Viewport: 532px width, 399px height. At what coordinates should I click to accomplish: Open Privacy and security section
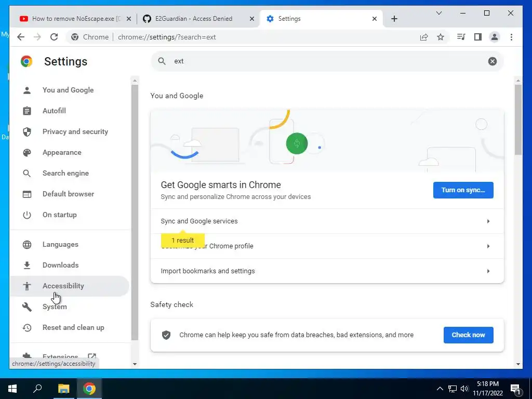(x=70, y=131)
